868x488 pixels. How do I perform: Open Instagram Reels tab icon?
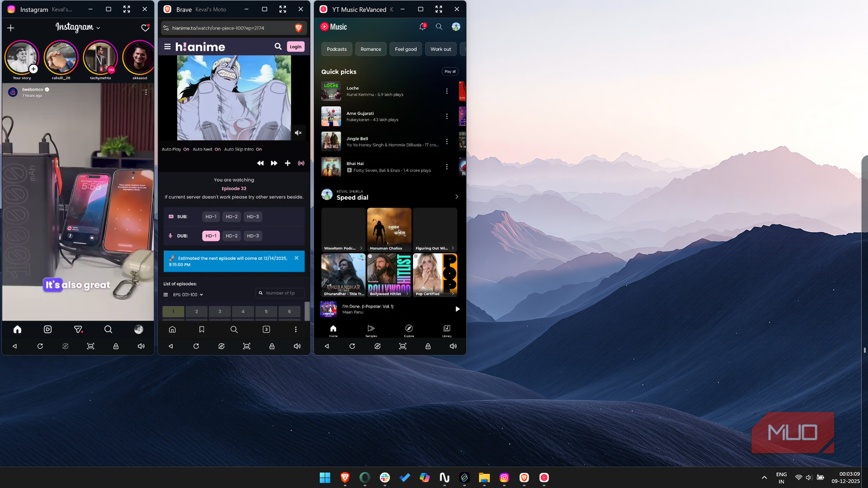point(47,329)
